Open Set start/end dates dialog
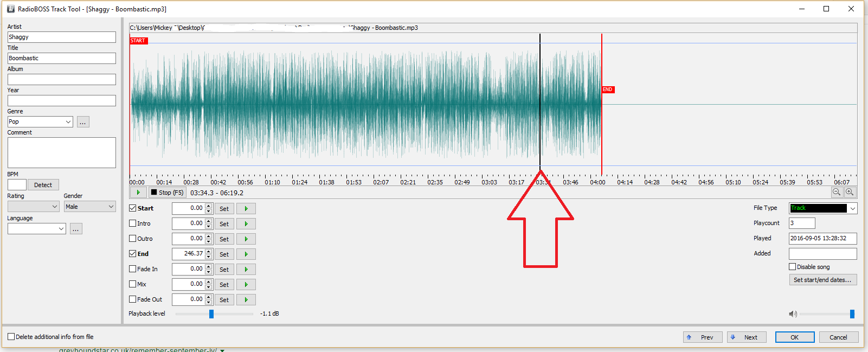This screenshot has width=868, height=352. [823, 280]
